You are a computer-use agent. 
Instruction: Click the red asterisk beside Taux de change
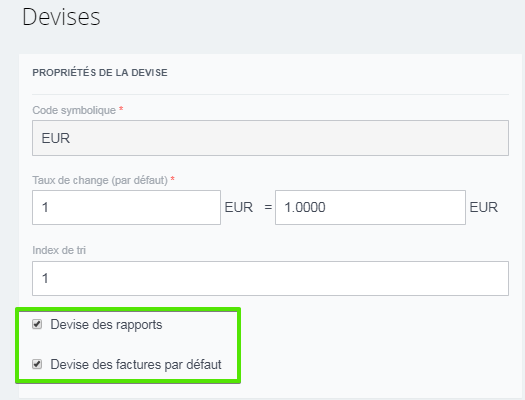[x=172, y=179]
